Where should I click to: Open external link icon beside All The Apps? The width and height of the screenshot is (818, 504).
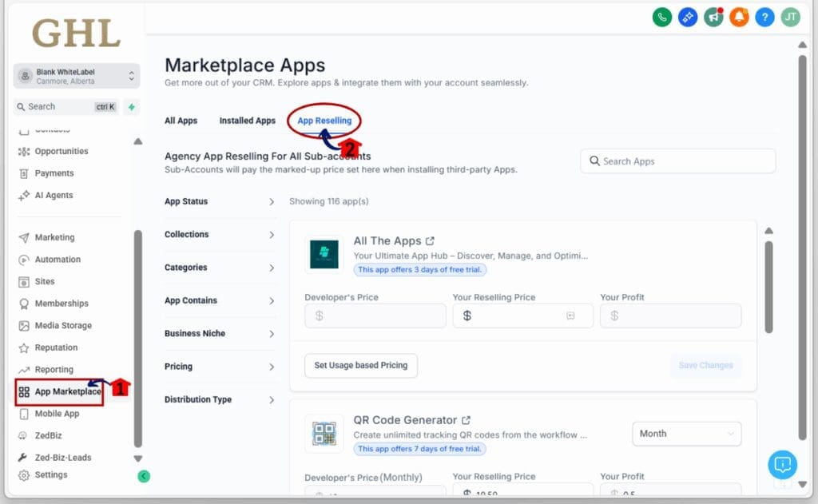pos(431,240)
